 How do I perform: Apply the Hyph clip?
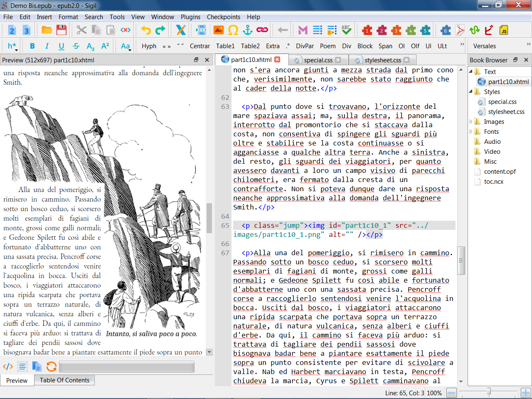(x=149, y=46)
